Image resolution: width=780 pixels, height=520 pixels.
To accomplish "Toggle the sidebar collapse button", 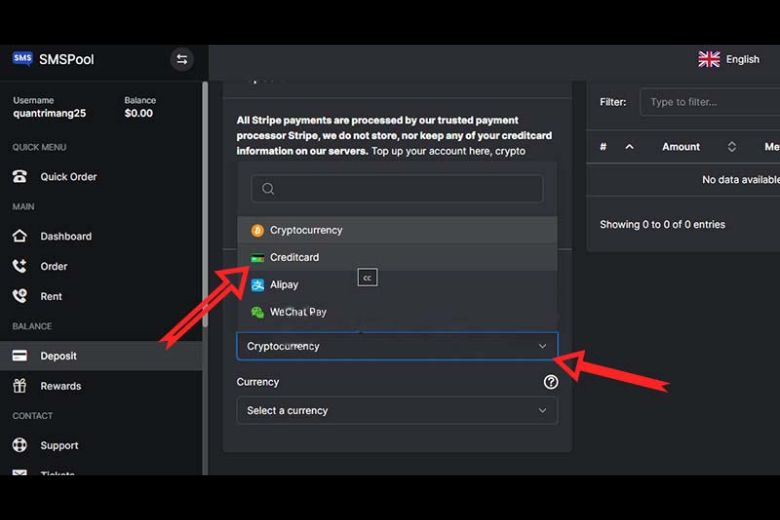I will [x=181, y=59].
